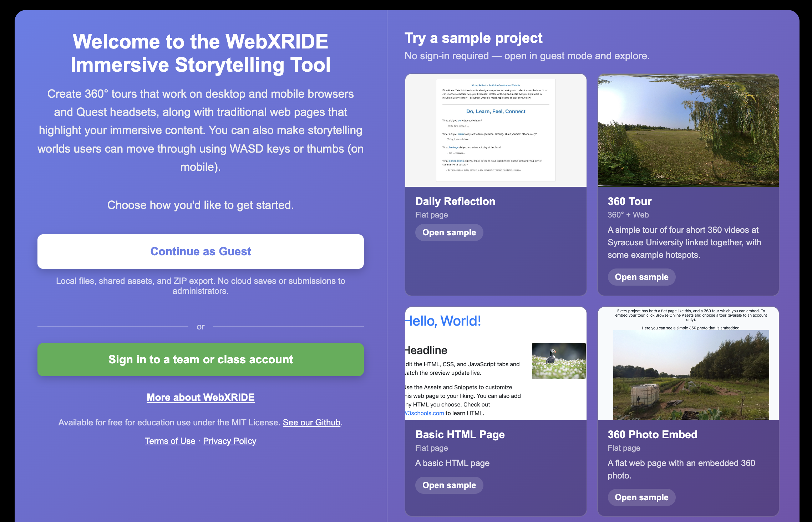Select the 360 Photo Embed card title
This screenshot has height=522, width=812.
point(653,435)
